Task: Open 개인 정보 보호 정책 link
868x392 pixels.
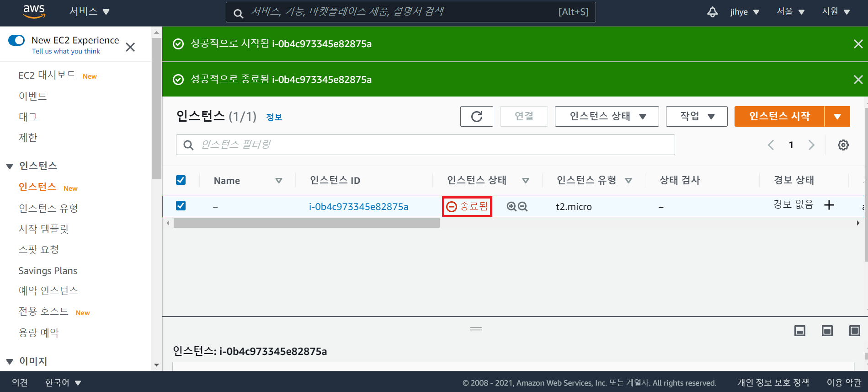Action: [x=773, y=382]
